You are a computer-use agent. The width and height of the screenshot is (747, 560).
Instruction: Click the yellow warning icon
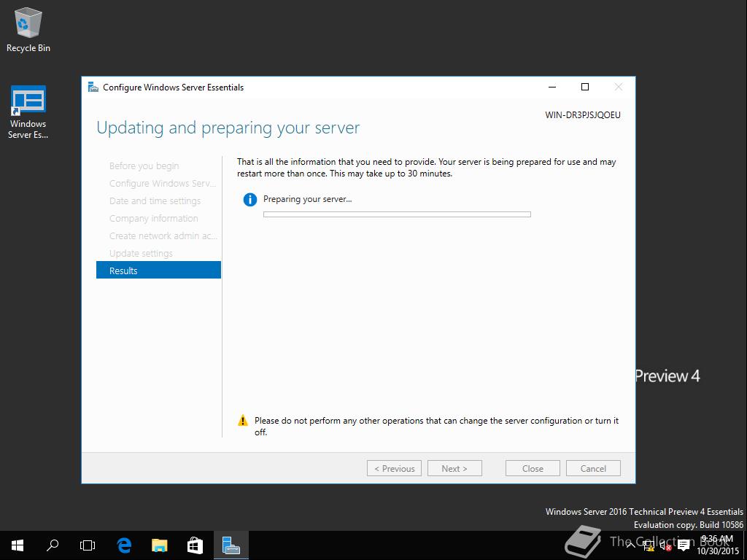(x=243, y=421)
